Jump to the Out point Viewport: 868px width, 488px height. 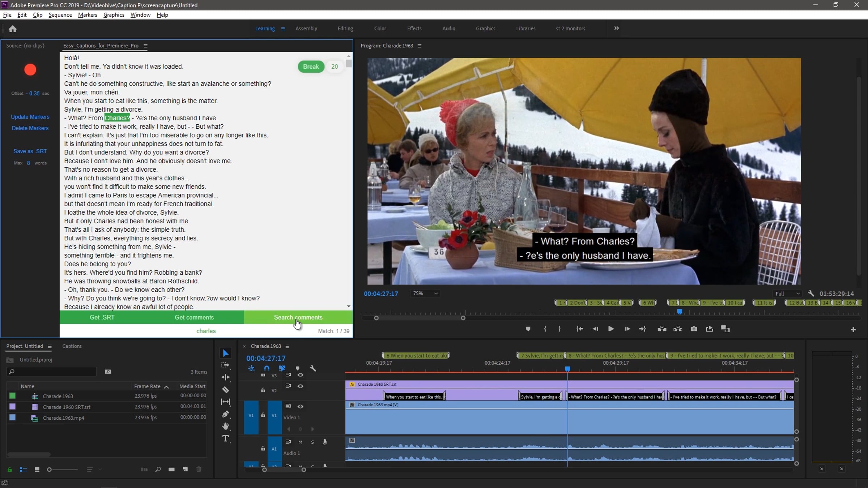click(x=642, y=329)
